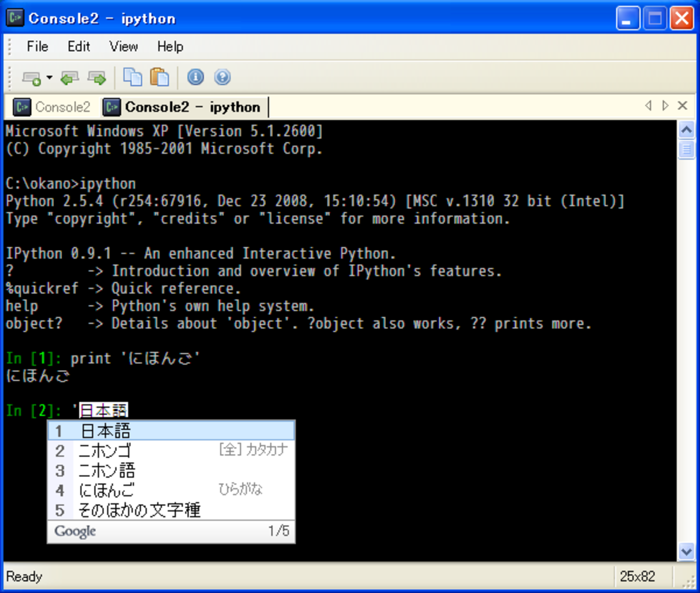
Task: Open the View menu
Action: click(x=124, y=47)
